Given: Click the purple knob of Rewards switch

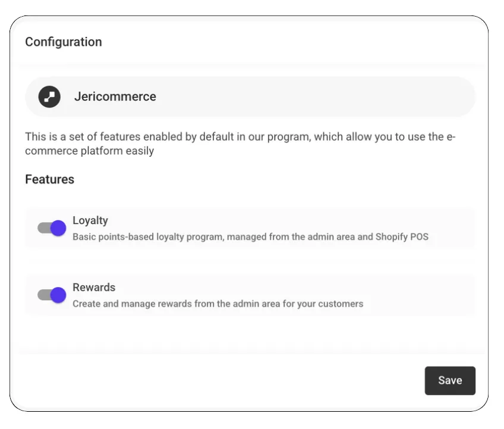Looking at the screenshot, I should [x=58, y=295].
